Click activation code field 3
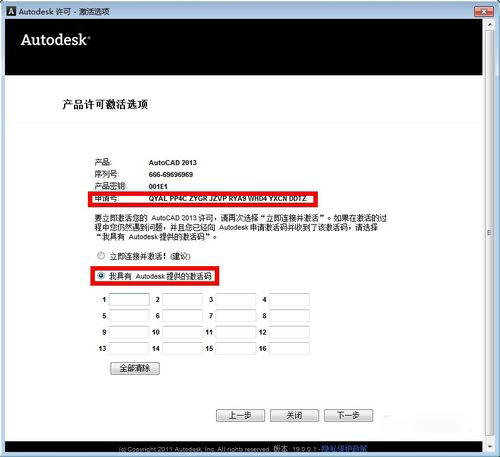Viewport: 500px width, 457px height. coord(236,299)
